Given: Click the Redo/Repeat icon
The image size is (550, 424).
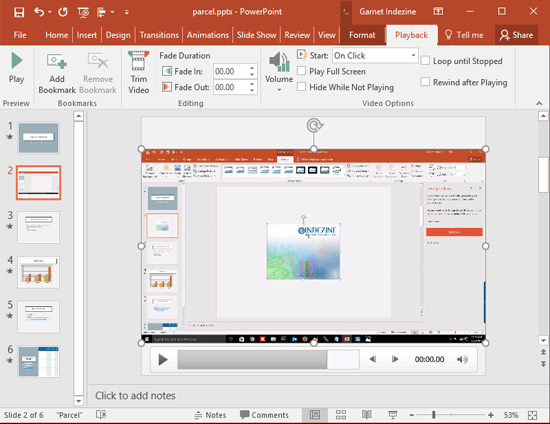Looking at the screenshot, I should [x=63, y=12].
